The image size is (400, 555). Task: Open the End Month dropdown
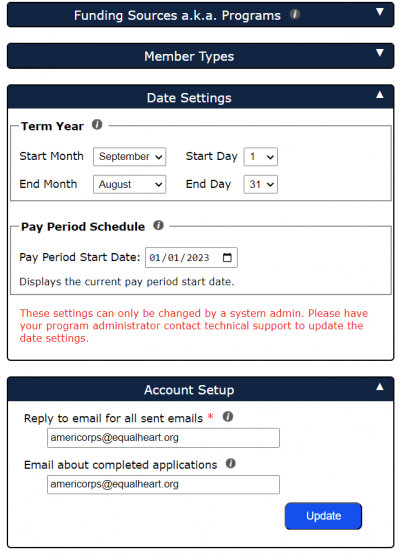click(x=130, y=184)
